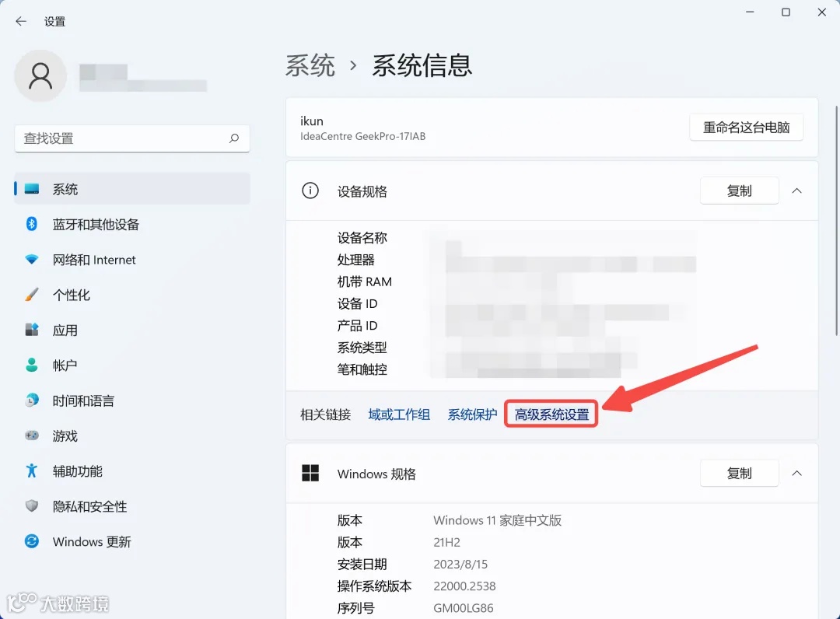Click the shield icon for 隐私和安全性
This screenshot has width=840, height=619.
coord(32,506)
